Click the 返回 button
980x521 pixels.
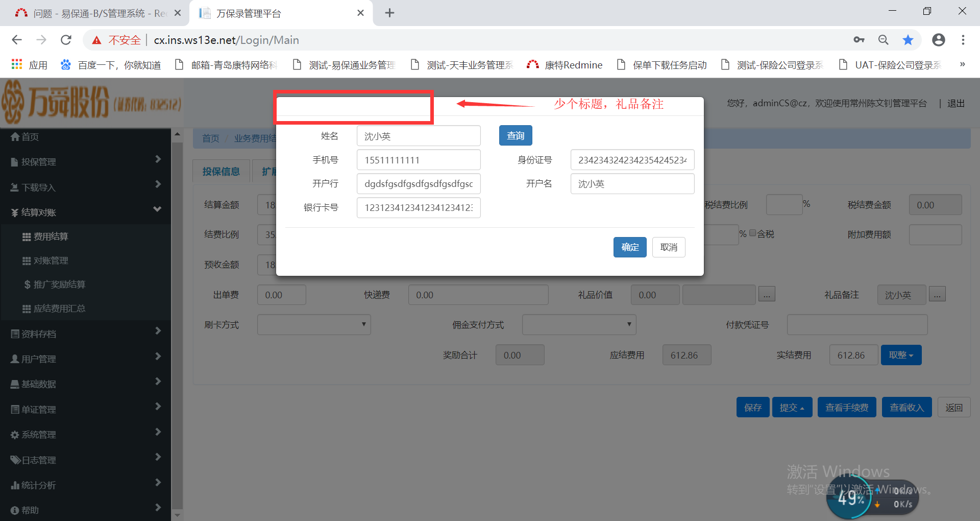point(954,407)
